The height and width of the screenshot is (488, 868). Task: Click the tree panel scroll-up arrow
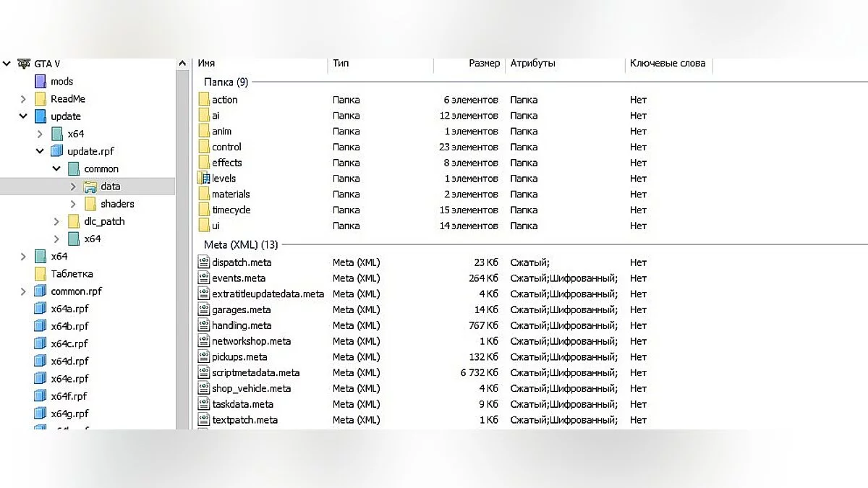coord(182,64)
